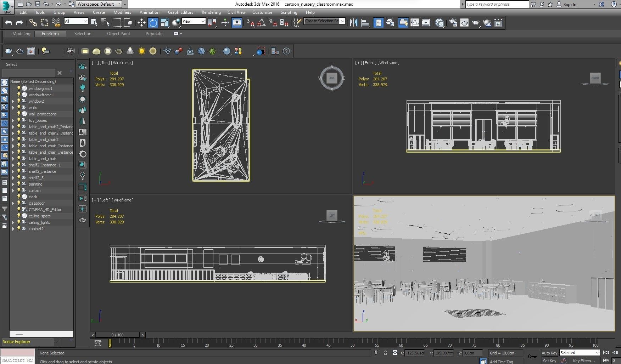The width and height of the screenshot is (621, 364).
Task: Click Sign In link
Action: coord(570,5)
